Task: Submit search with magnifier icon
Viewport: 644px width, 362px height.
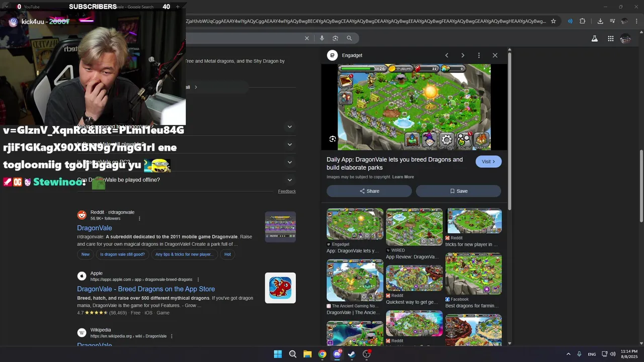Action: [x=349, y=38]
